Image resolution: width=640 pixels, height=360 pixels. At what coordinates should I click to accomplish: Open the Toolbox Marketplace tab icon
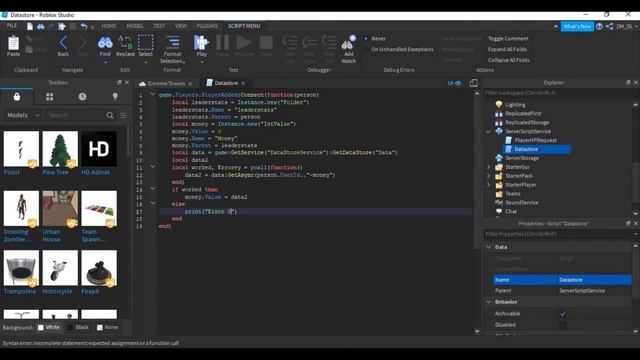click(17, 97)
